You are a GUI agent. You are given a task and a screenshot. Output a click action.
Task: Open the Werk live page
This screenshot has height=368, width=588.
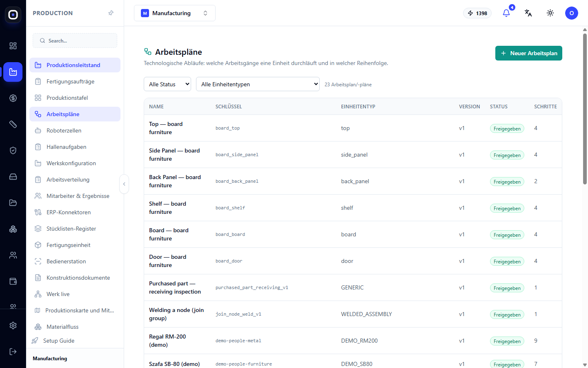pyautogui.click(x=75, y=294)
